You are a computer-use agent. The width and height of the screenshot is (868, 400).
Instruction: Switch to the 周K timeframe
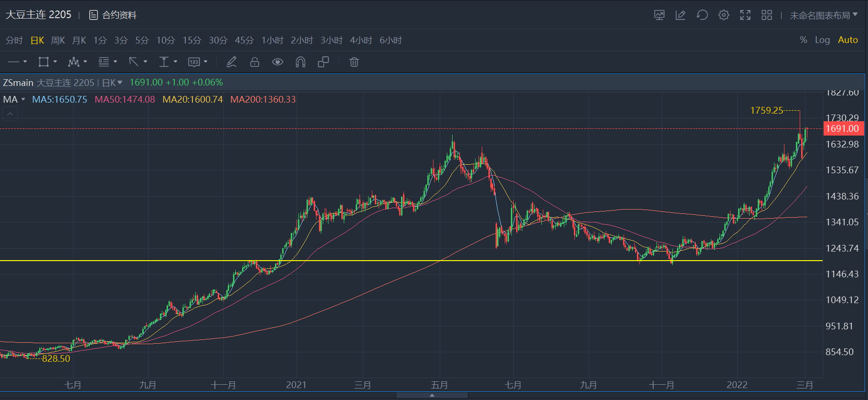click(58, 41)
